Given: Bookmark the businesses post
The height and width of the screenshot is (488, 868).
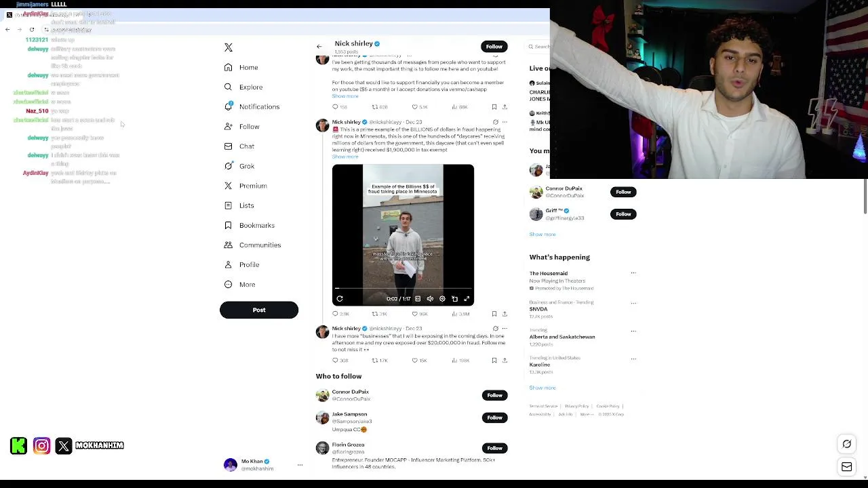Looking at the screenshot, I should coord(494,361).
